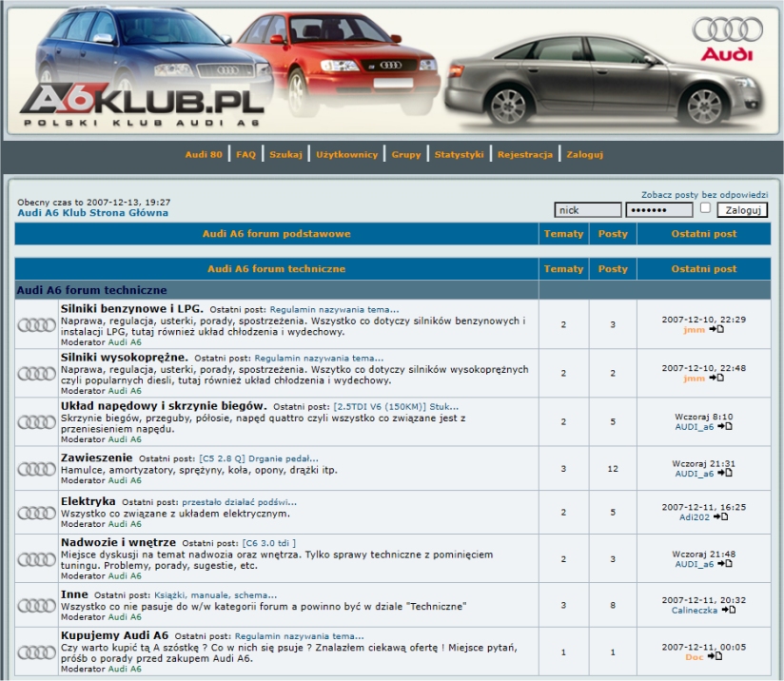View latest post icon in Układ napędowy row
This screenshot has width=784, height=681.
click(724, 426)
